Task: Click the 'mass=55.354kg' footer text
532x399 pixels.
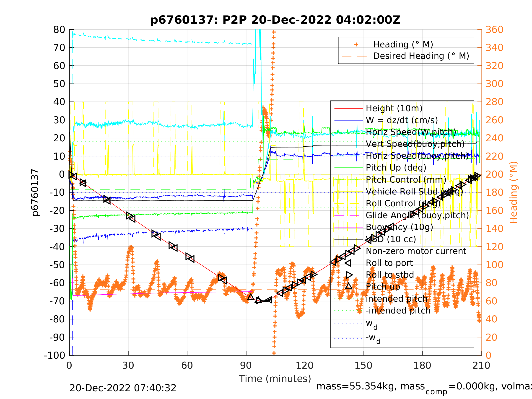Action: (x=356, y=386)
